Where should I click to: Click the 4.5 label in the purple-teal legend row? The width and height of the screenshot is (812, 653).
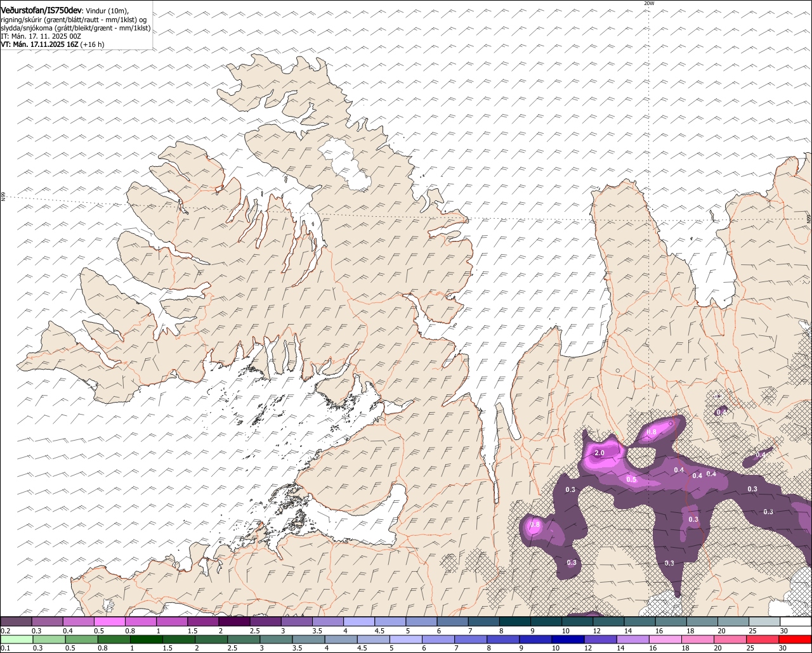tap(379, 631)
